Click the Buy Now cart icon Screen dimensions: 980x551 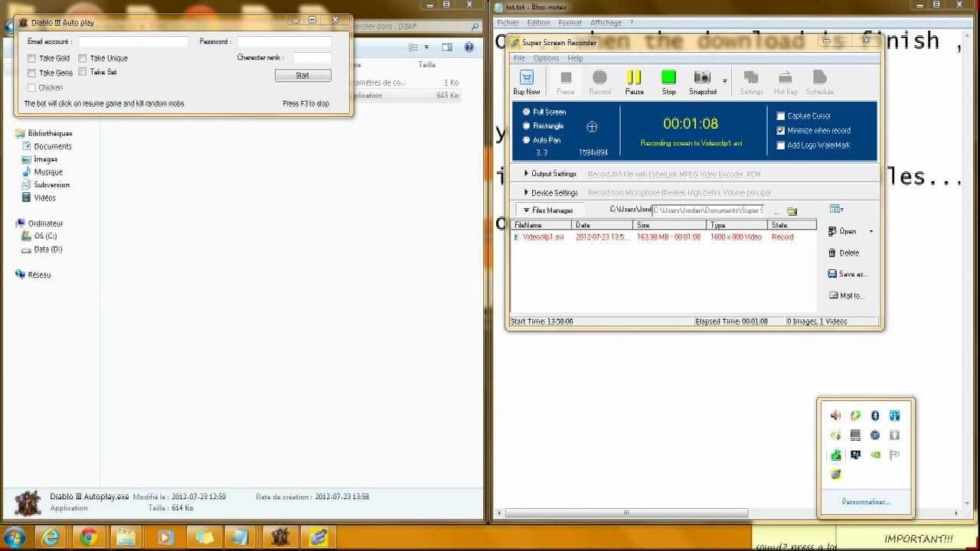click(527, 77)
